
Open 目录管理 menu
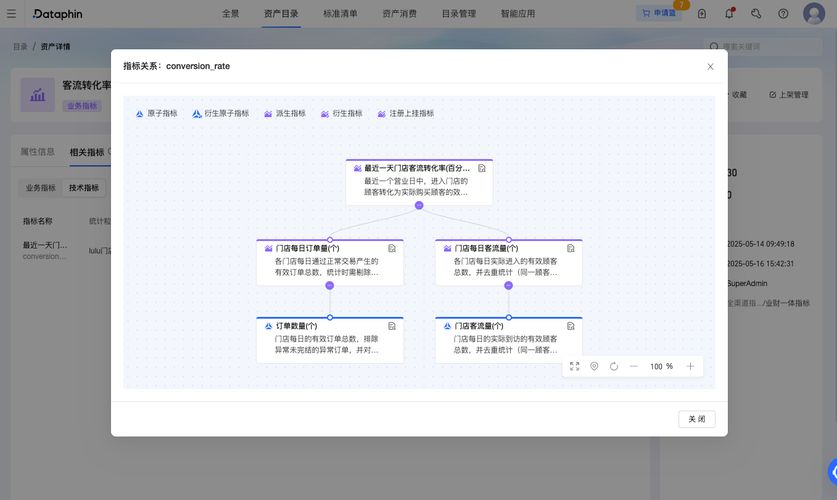[459, 14]
